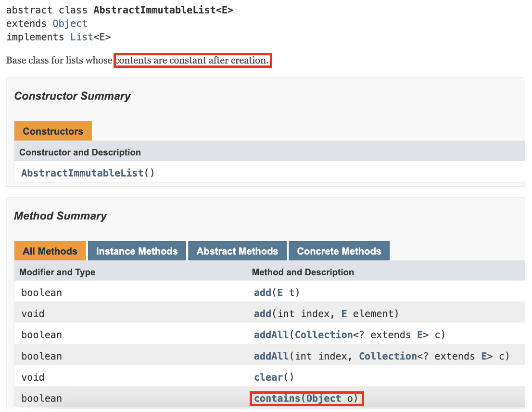532x412 pixels.
Task: Click the 'Constructor and Description' header
Action: [80, 153]
